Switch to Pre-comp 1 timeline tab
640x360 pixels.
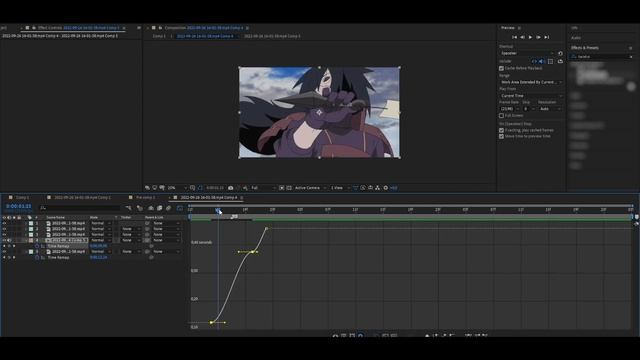[145, 198]
